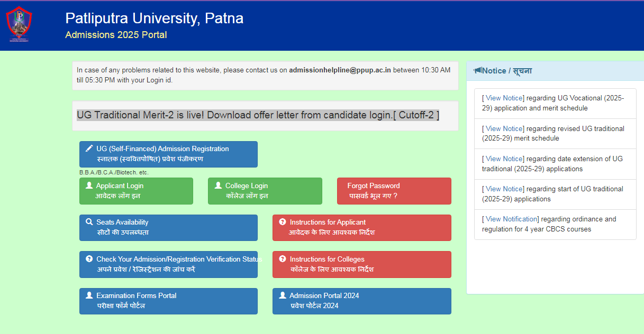Click question icon on Check Admission Status

tap(89, 259)
